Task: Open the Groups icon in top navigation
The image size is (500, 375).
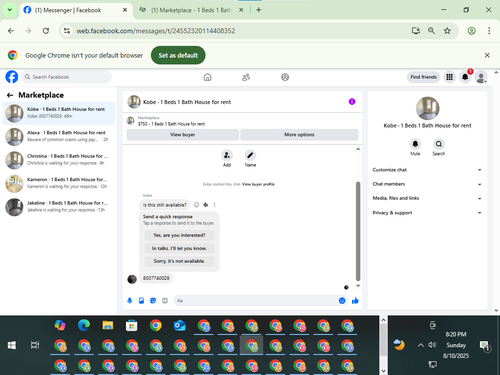Action: click(285, 77)
